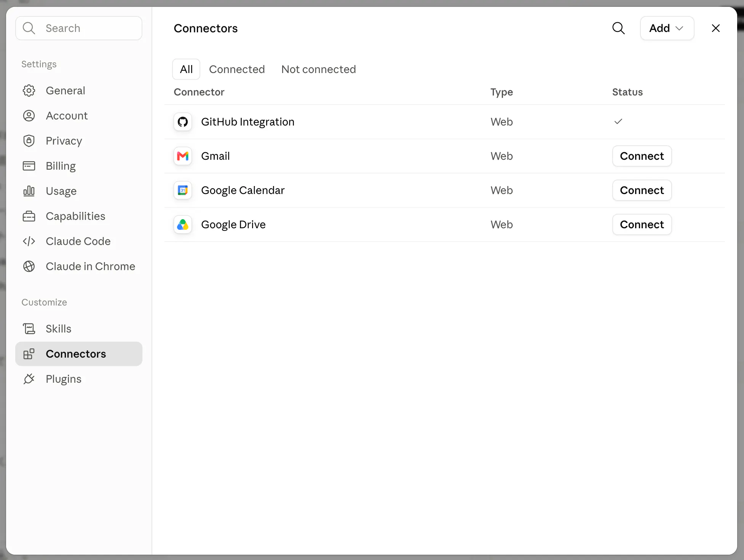Open the Plugins page
Viewport: 744px width, 560px height.
pyautogui.click(x=79, y=379)
